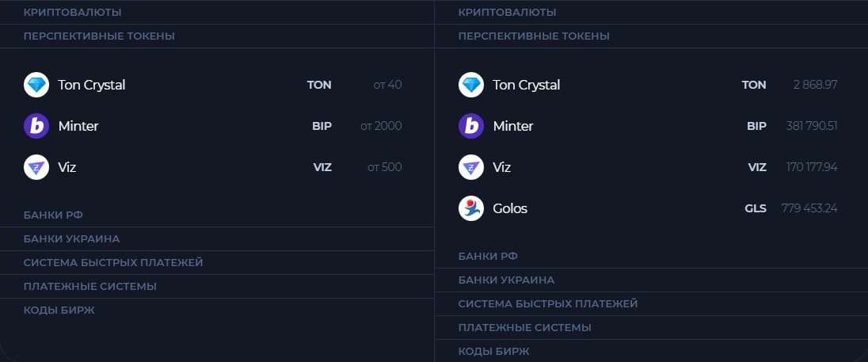Screen dimensions: 868x362
Task: Select Golos GLS currency row
Action: click(x=649, y=208)
